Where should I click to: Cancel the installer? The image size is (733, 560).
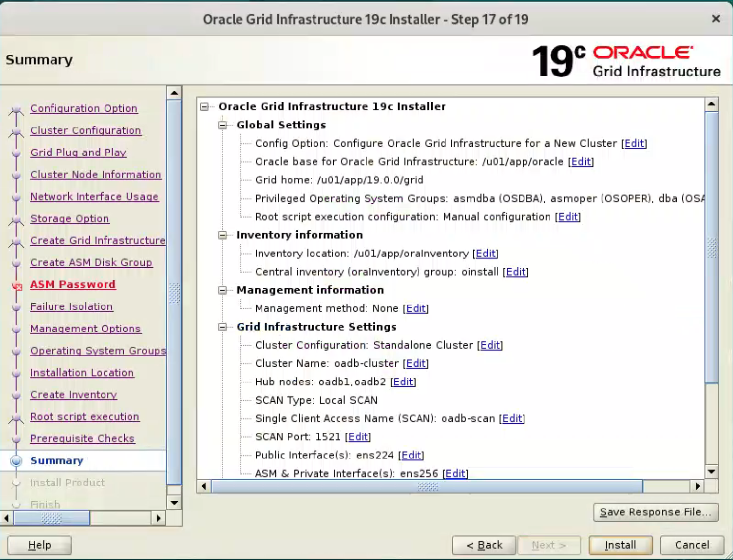692,545
